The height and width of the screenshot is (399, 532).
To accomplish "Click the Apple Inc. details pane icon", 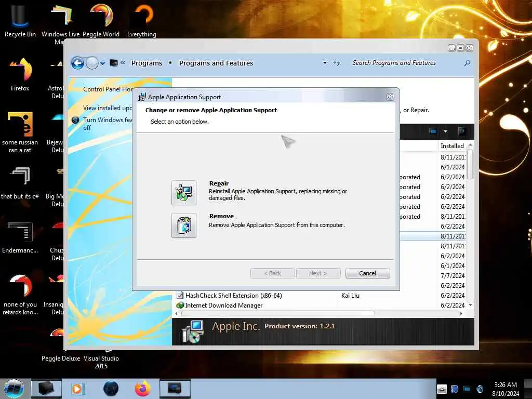I will coord(193,331).
